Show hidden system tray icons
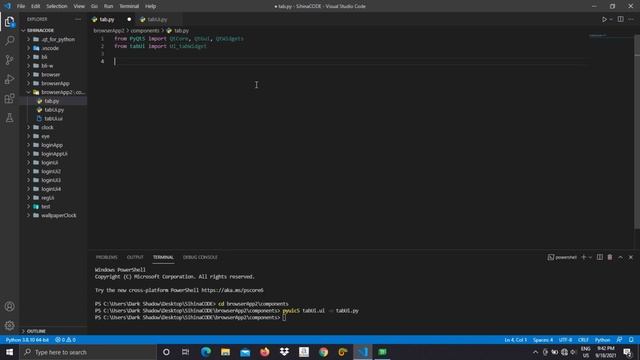Image resolution: width=640 pixels, height=360 pixels. [535, 352]
